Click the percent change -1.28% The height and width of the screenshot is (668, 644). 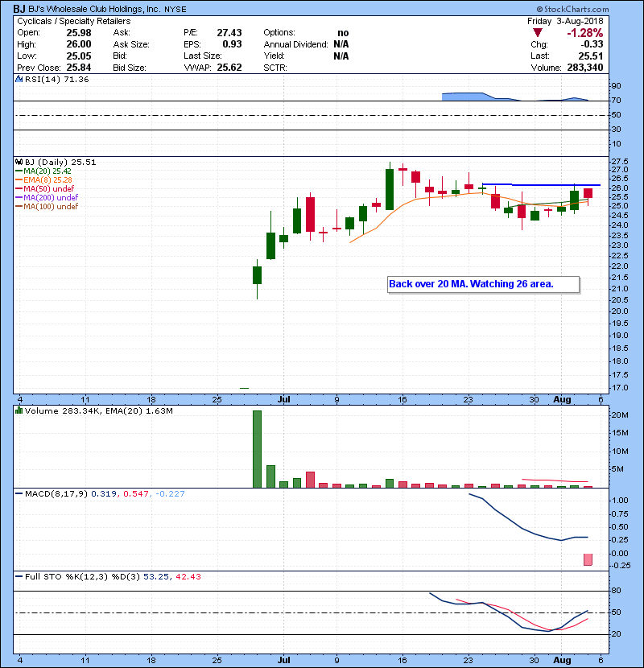point(584,33)
